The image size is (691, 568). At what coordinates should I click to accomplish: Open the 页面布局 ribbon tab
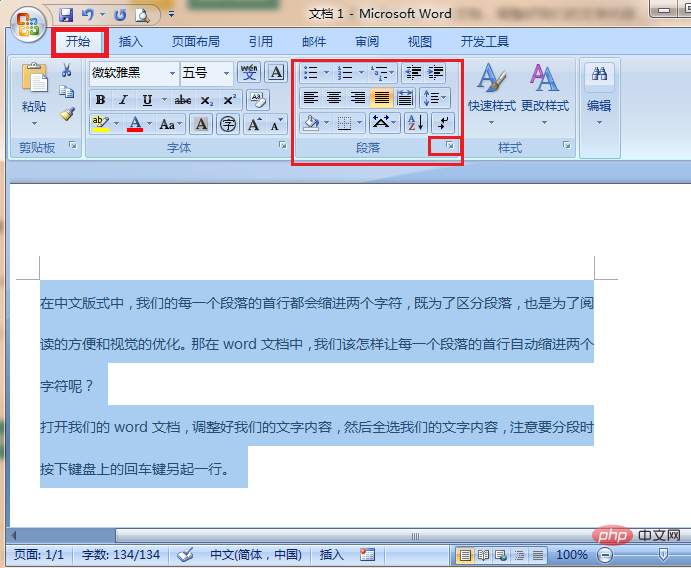coord(196,42)
